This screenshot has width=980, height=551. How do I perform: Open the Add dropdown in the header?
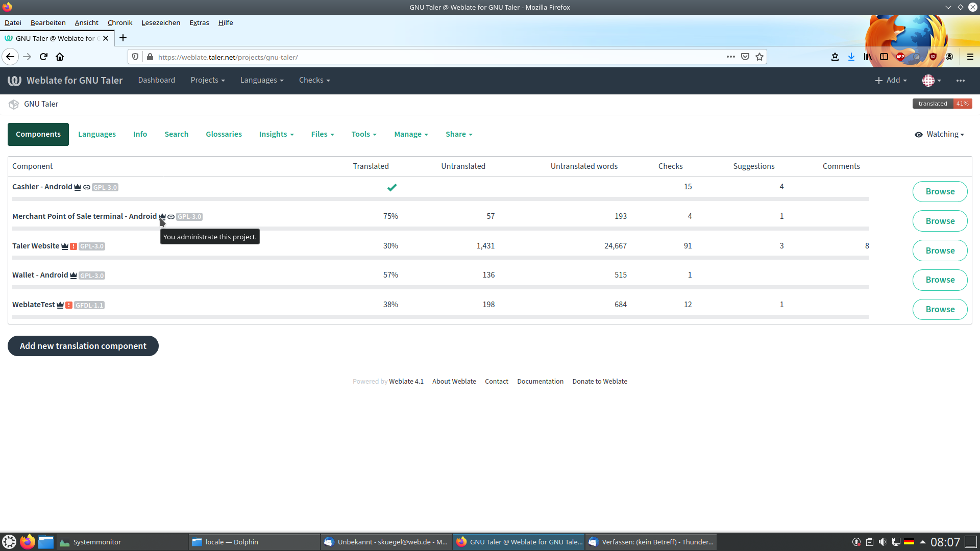coord(891,81)
